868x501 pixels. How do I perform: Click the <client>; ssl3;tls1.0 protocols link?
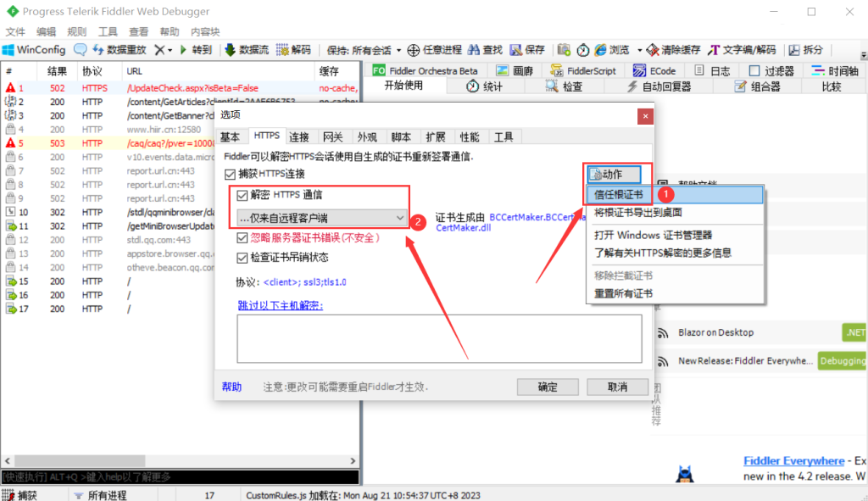tap(305, 282)
